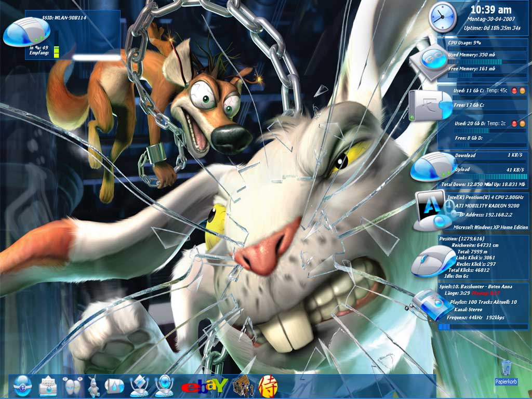Click the music player icon beside Playlist info
This screenshot has width=532, height=399.
[433, 304]
